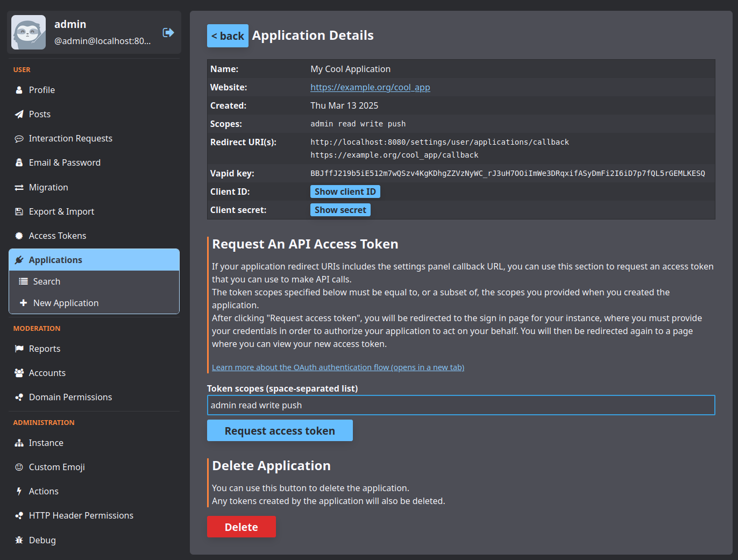This screenshot has width=738, height=560.
Task: Open the New Application page
Action: [66, 303]
